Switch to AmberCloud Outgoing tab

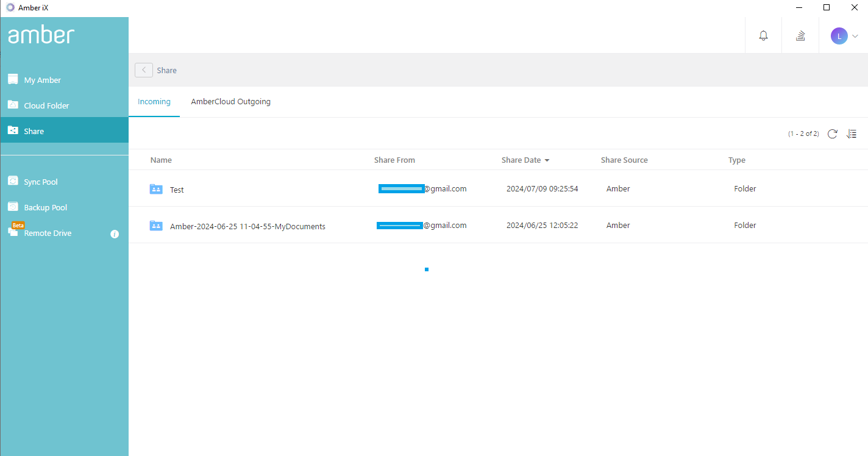point(231,102)
